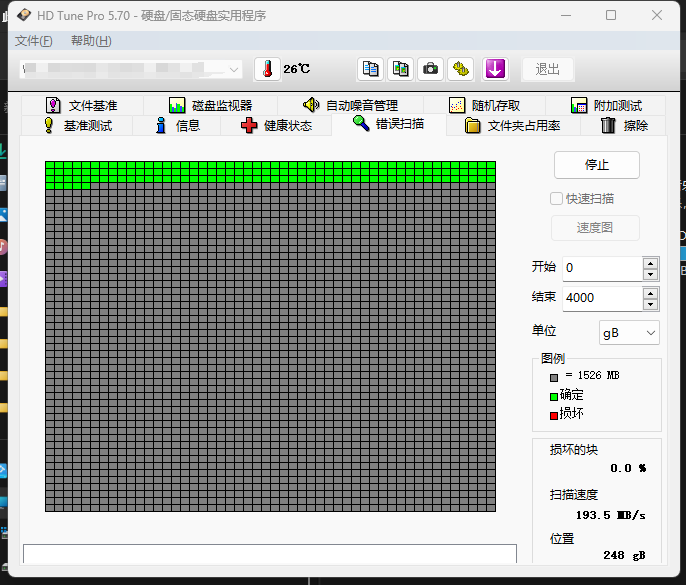The image size is (686, 585).
Task: Click the scan block grid map
Action: pos(270,336)
